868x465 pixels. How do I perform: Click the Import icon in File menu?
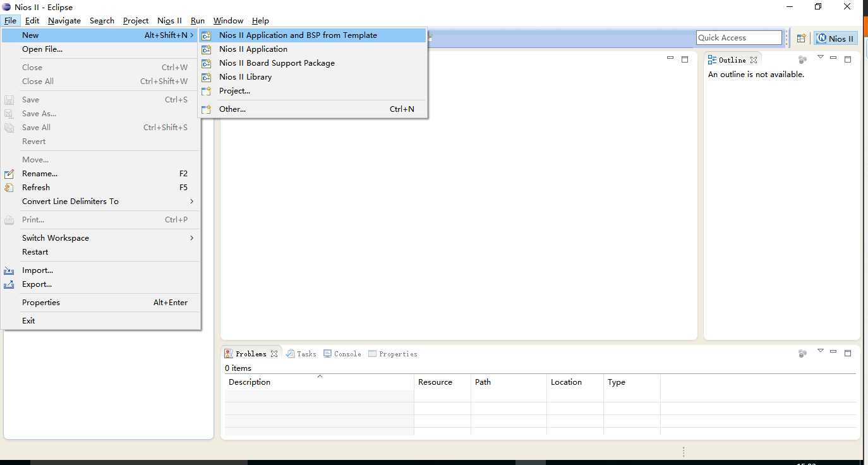[9, 270]
